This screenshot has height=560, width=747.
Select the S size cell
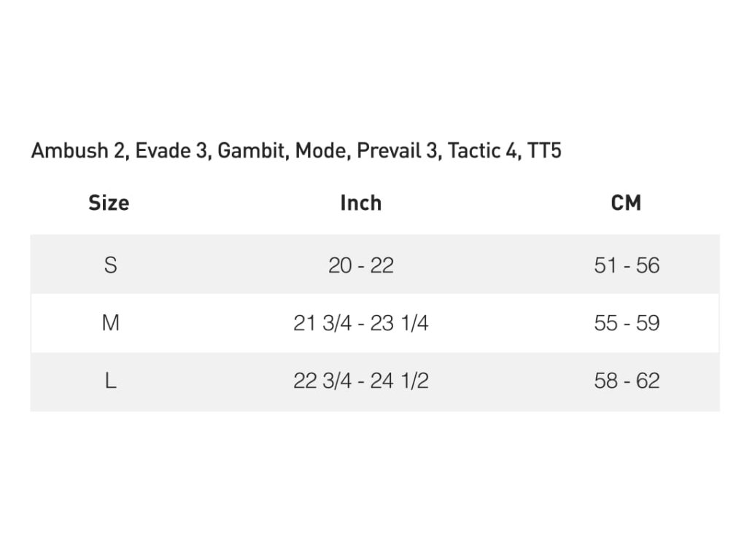coord(111,265)
